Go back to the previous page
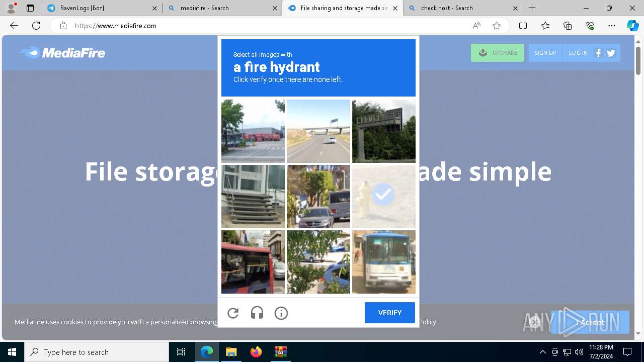This screenshot has height=362, width=644. [x=14, y=26]
